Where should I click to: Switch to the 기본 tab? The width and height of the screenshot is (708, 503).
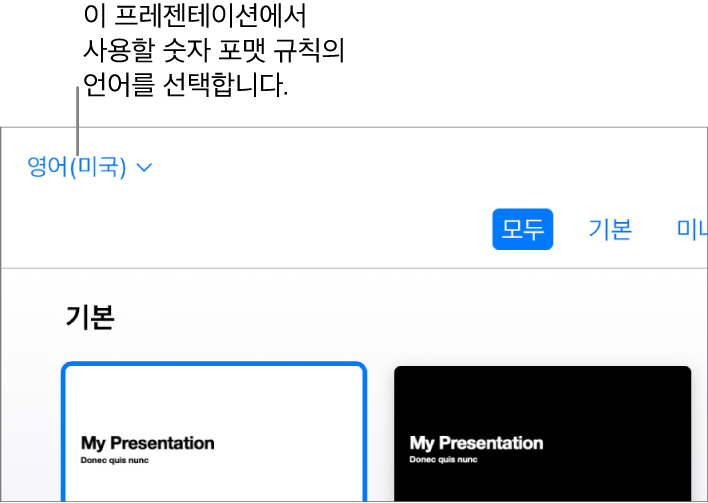click(610, 229)
